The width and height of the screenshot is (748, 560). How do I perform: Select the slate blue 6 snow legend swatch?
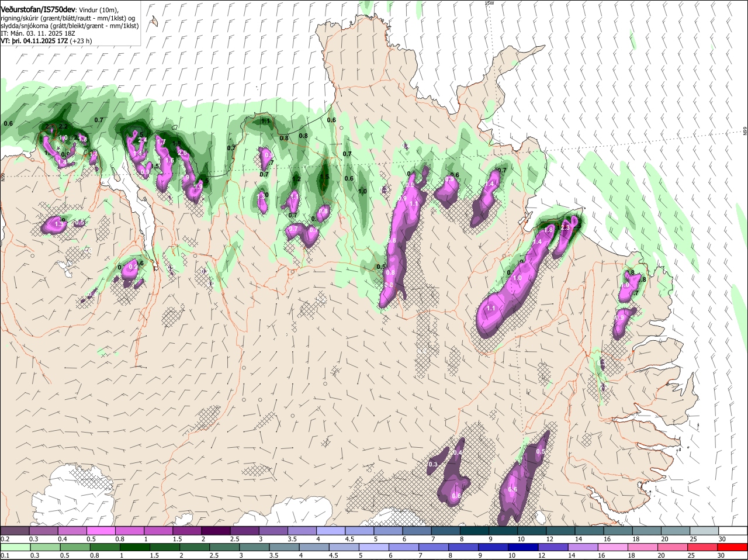click(417, 530)
